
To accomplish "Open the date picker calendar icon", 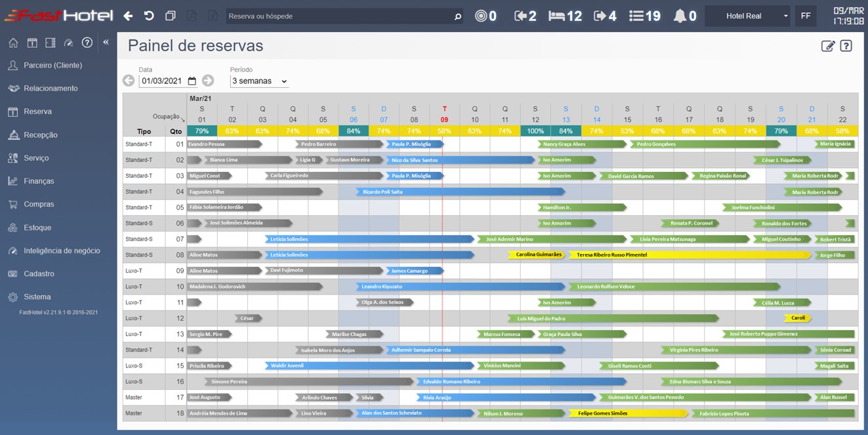I will click(192, 81).
